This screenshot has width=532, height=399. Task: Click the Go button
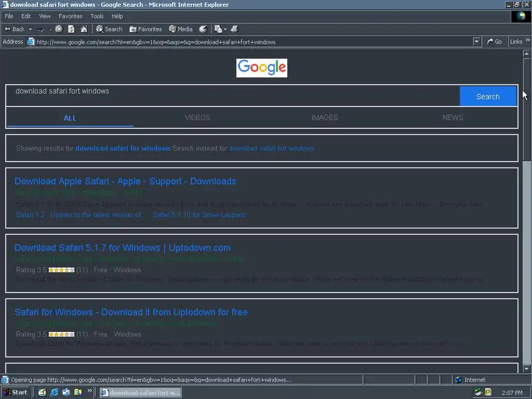coord(495,42)
